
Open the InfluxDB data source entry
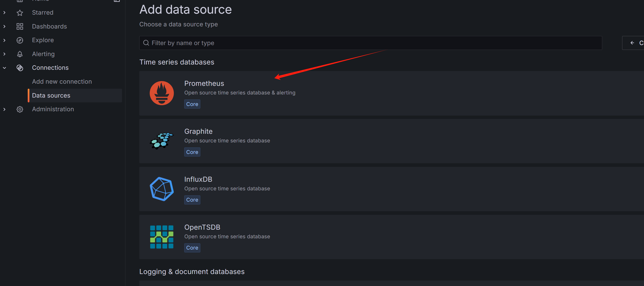(x=198, y=179)
